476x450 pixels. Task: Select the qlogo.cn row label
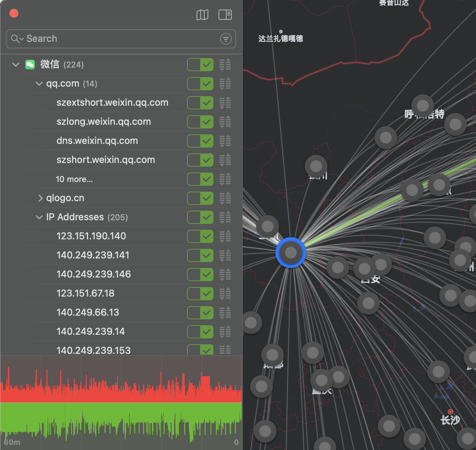click(x=65, y=198)
